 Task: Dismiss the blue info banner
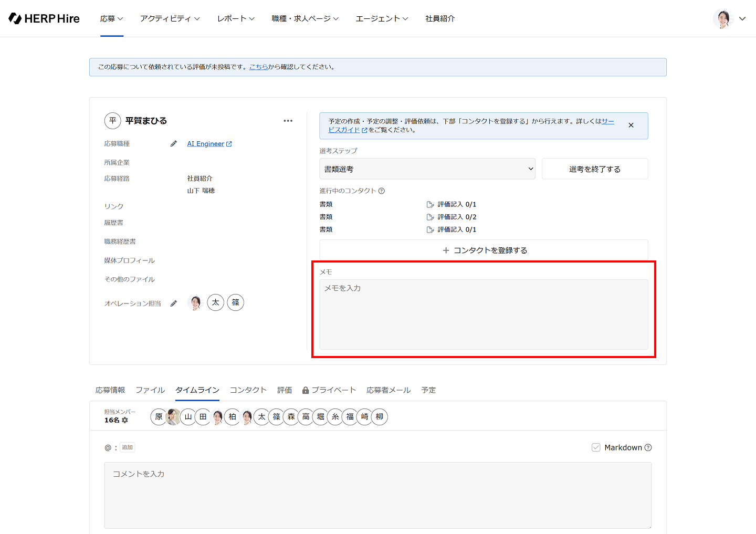[631, 125]
